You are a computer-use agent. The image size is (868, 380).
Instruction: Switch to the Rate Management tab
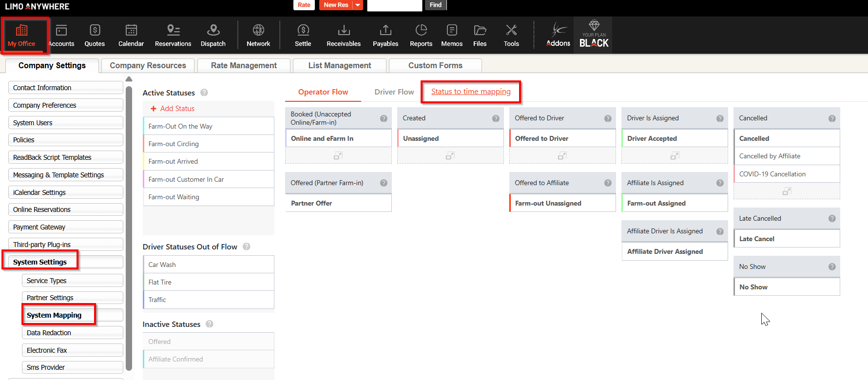(244, 65)
